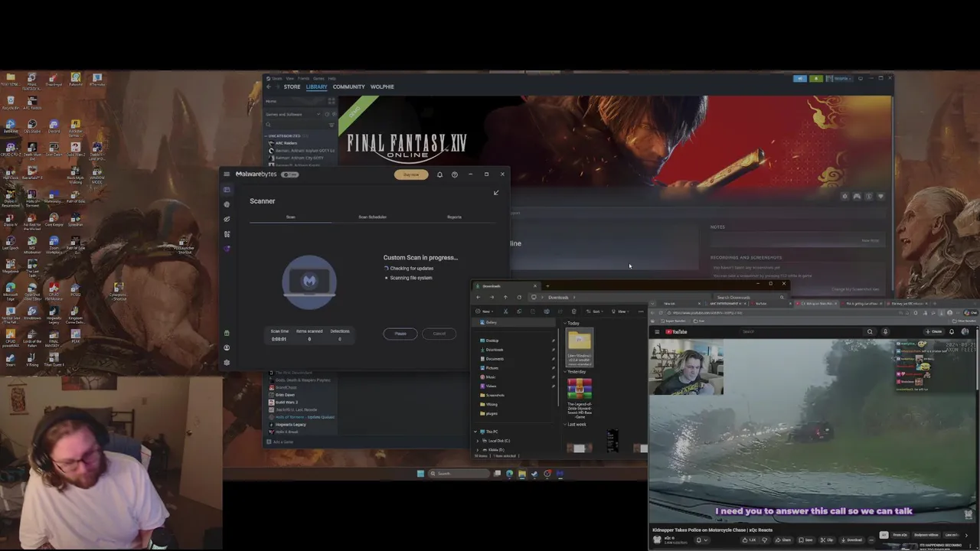Open the Malwarebytes hamburger menu
This screenshot has width=980, height=551.
227,174
